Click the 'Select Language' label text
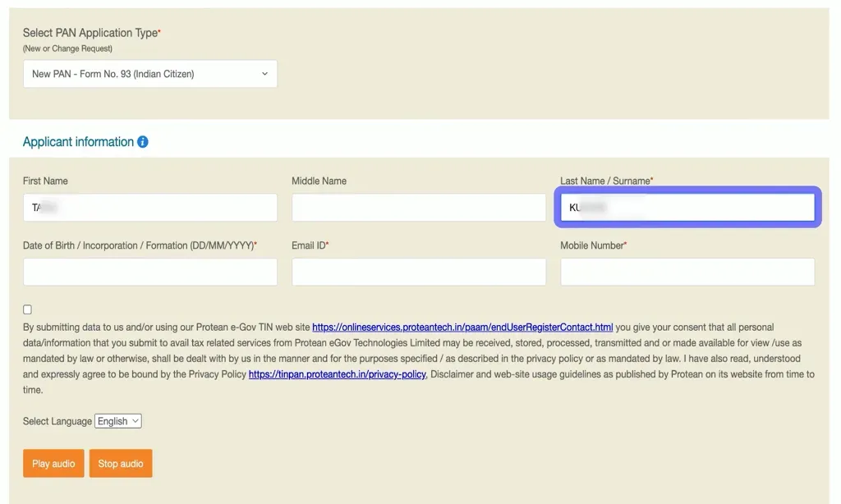 [57, 421]
